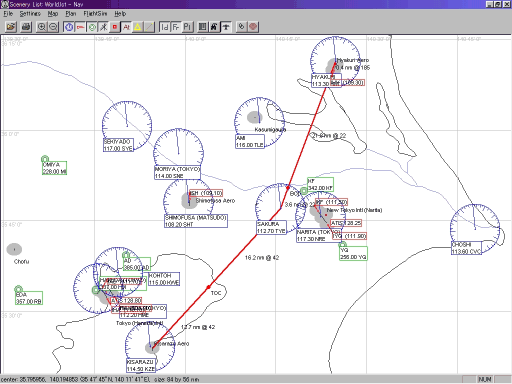Click the Kasumigaura airport symbol
The height and width of the screenshot is (384, 512).
coord(255,117)
